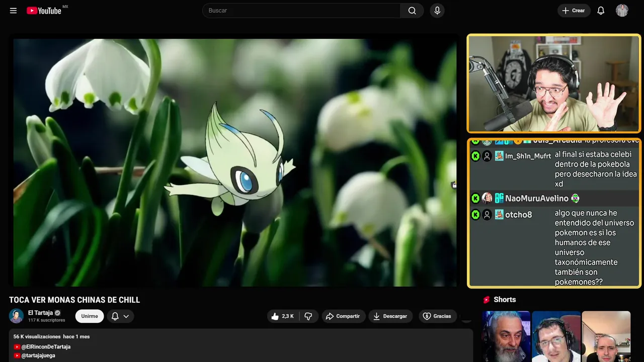The width and height of the screenshot is (644, 362).
Task: Click the streamer webcam overlay
Action: [554, 83]
